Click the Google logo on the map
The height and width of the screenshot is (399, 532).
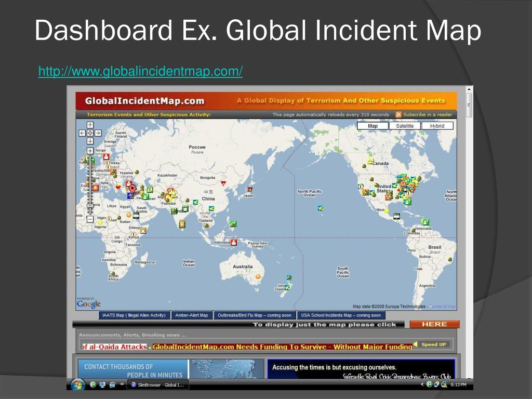tap(88, 303)
